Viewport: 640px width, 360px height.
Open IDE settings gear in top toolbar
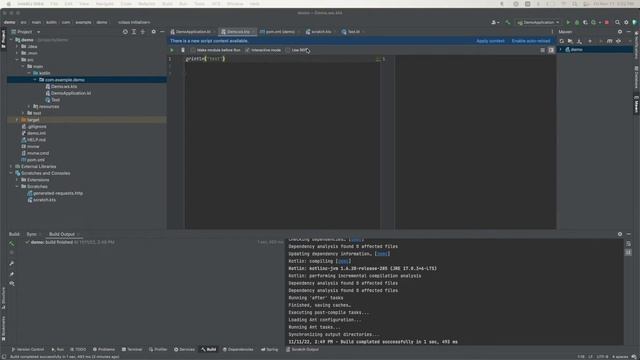[626, 22]
